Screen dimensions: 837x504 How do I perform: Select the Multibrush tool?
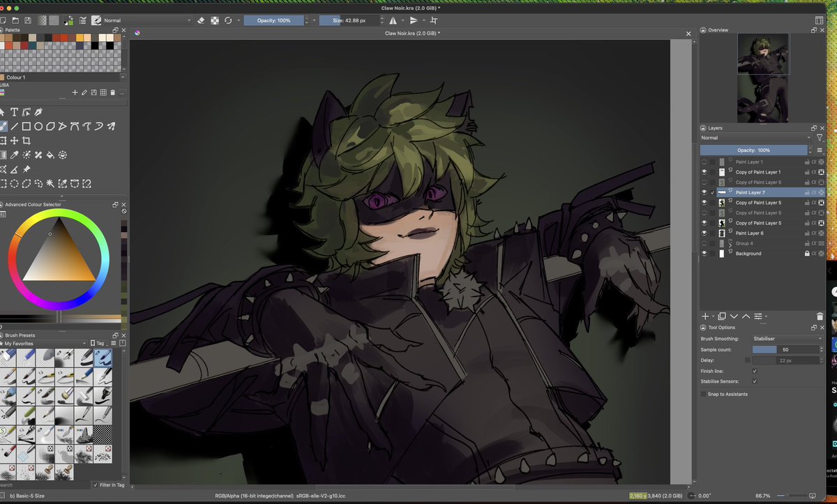[x=112, y=126]
